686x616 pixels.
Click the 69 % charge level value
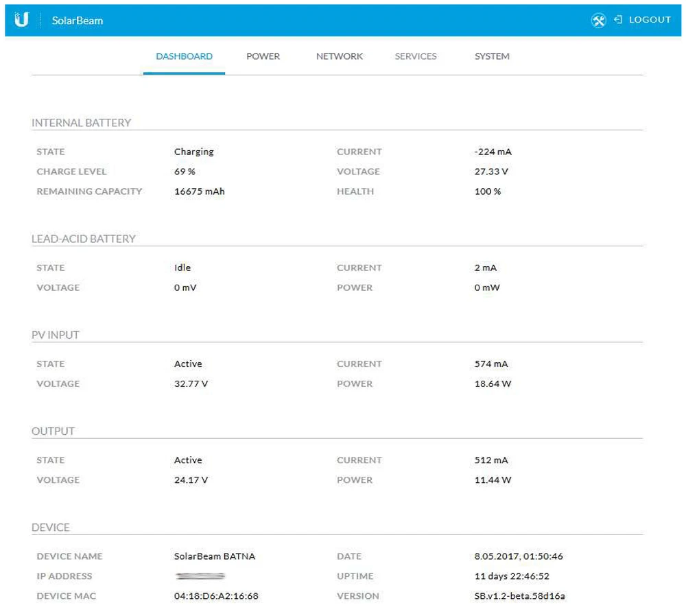tap(185, 171)
